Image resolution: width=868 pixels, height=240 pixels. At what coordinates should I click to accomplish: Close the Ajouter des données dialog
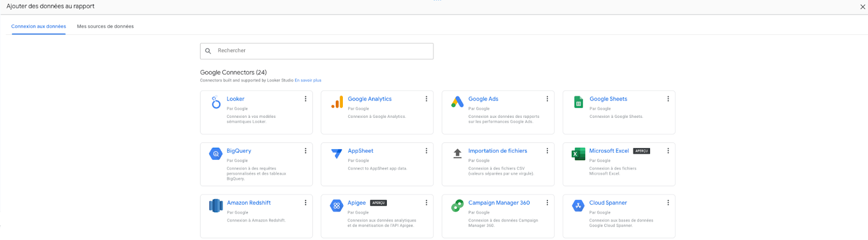[863, 7]
